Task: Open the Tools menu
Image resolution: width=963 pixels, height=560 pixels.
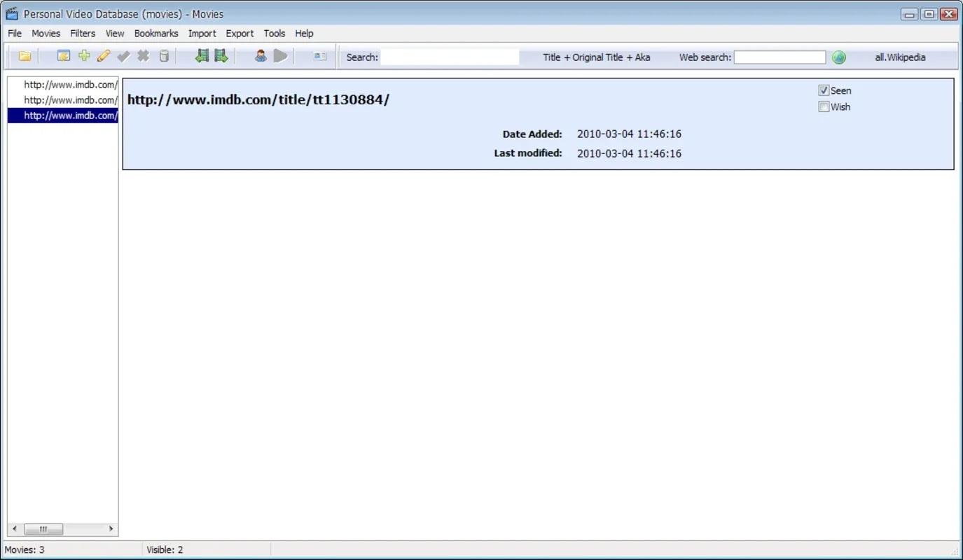Action: [275, 33]
